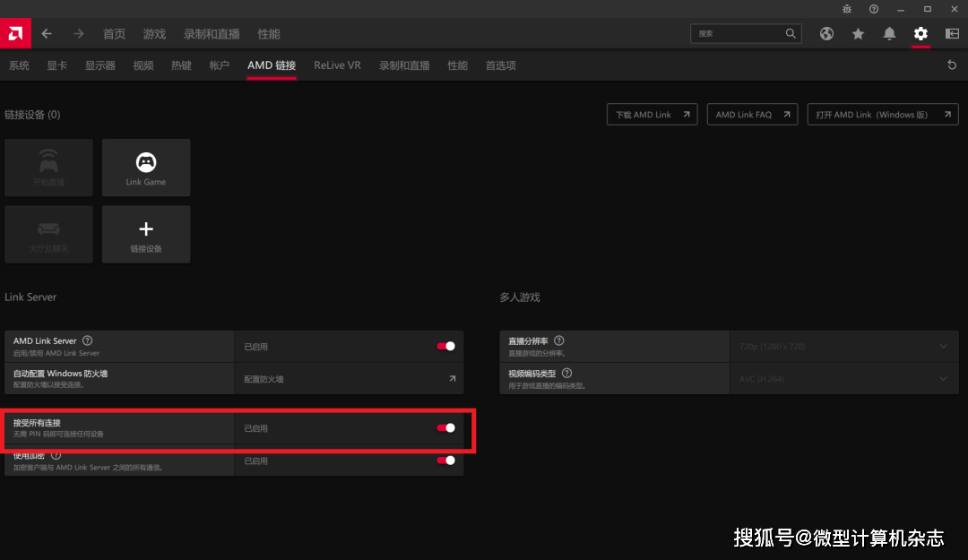Screen dimensions: 968x560
Task: Switch to the 视频 tab
Action: pyautogui.click(x=143, y=65)
